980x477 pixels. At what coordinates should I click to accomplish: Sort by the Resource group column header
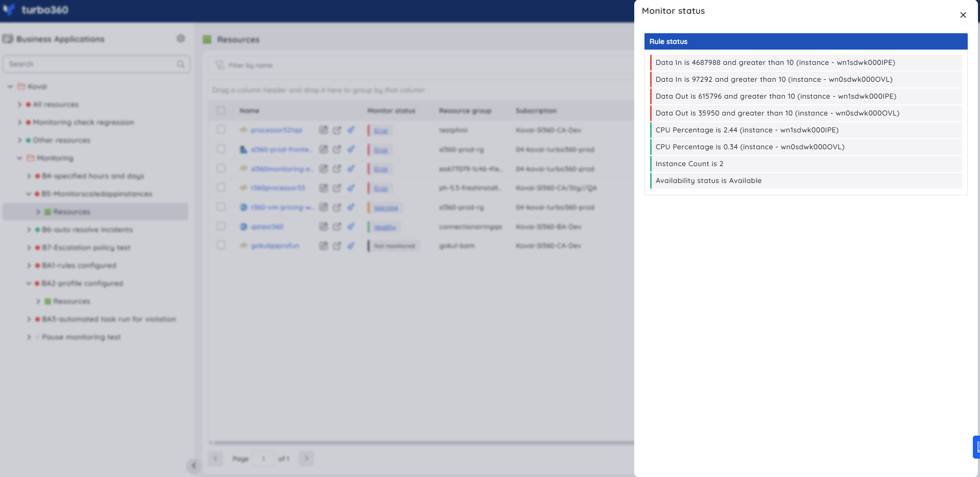click(x=465, y=110)
